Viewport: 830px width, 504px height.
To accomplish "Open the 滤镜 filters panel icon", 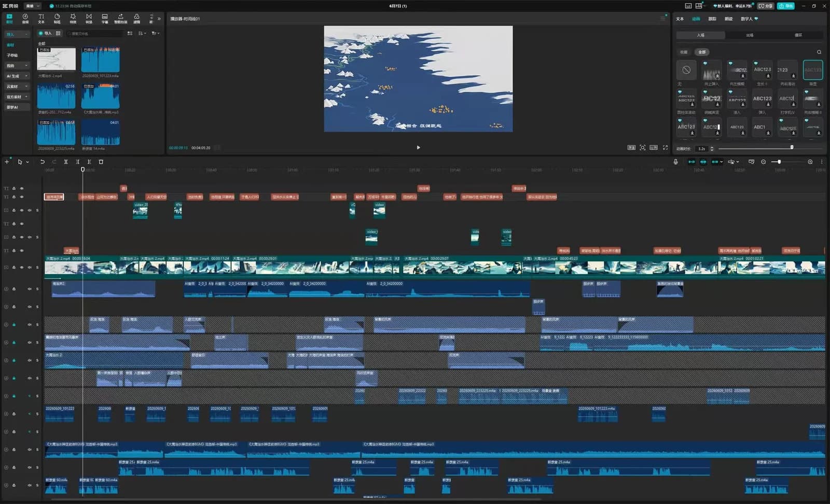I will pyautogui.click(x=136, y=19).
